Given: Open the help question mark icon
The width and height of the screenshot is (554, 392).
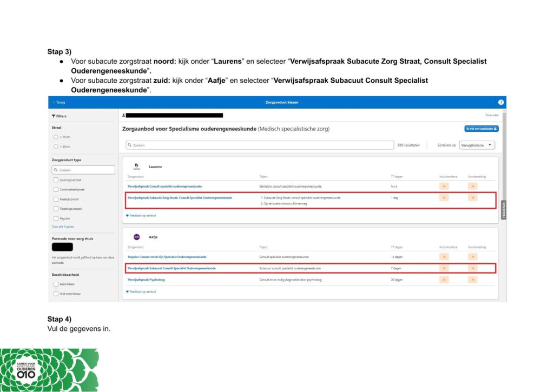Looking at the screenshot, I should coord(500,102).
